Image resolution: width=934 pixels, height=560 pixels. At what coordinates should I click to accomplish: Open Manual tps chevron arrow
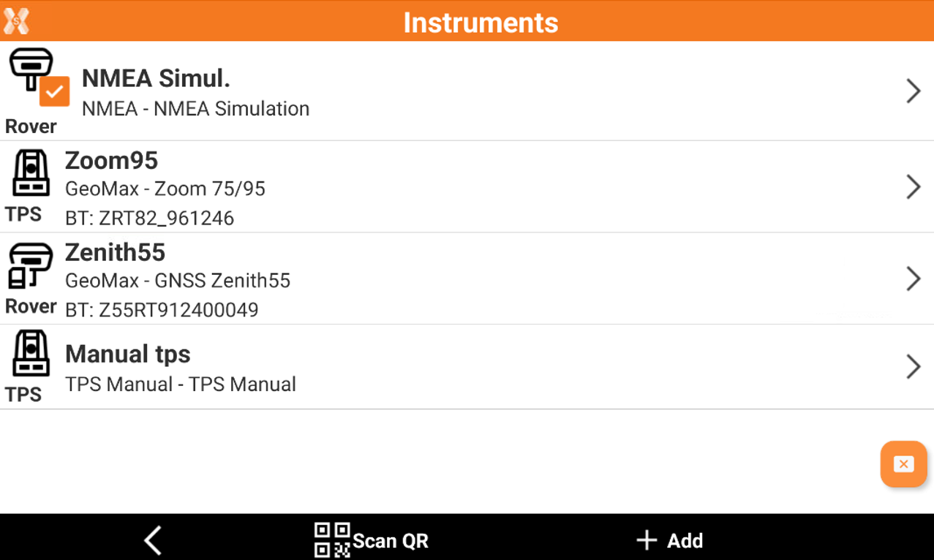pos(913,366)
